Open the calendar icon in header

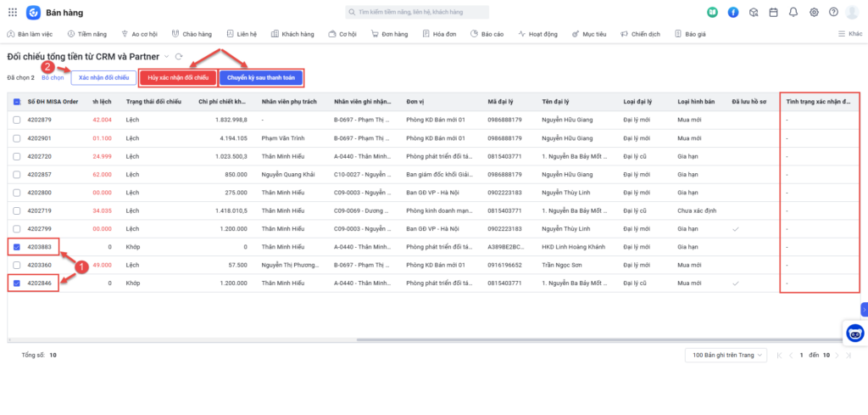coord(773,13)
